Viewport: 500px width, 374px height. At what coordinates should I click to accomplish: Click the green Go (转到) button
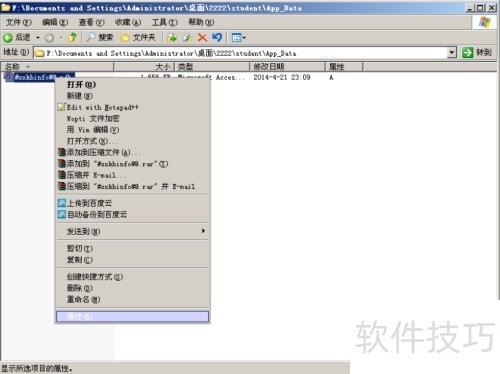tap(477, 52)
